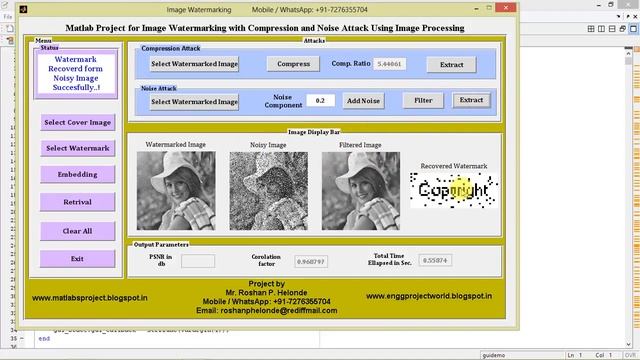Click Extract in the Noise Attack panel
Screen dimensions: 640x360
point(471,100)
